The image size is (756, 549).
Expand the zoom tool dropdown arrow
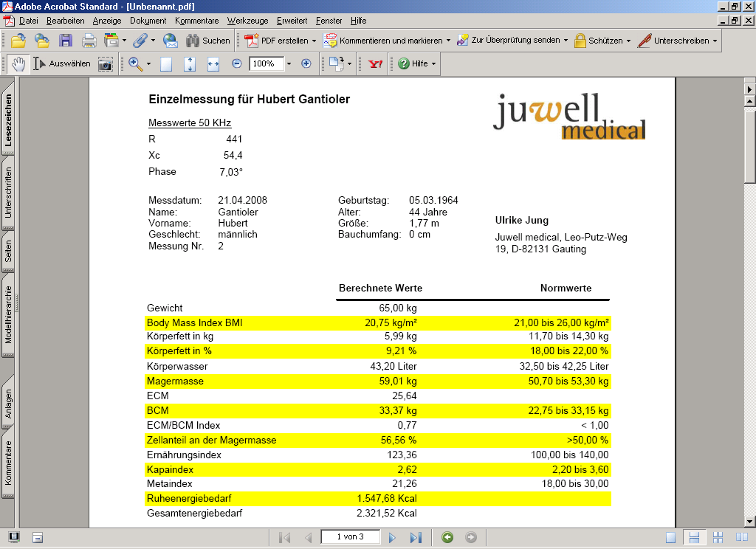148,63
